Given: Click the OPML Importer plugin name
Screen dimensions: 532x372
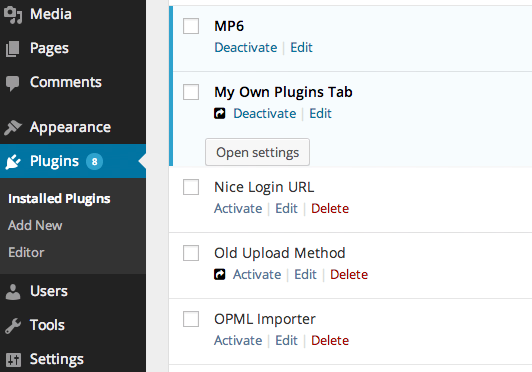Looking at the screenshot, I should (x=265, y=319).
